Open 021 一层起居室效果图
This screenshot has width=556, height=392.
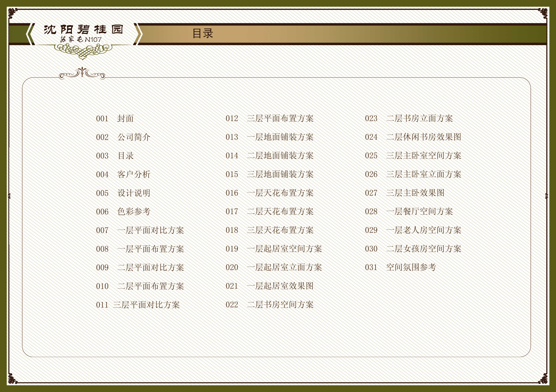pos(280,286)
